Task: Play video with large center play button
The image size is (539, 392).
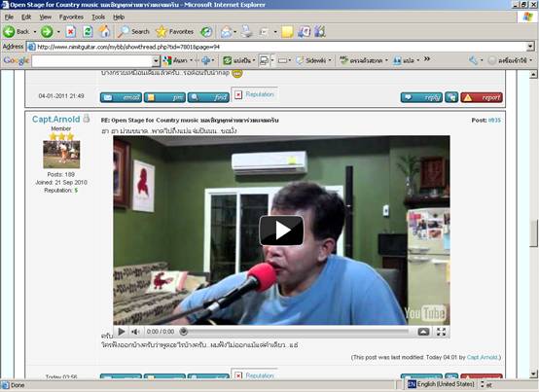Action: 281,231
